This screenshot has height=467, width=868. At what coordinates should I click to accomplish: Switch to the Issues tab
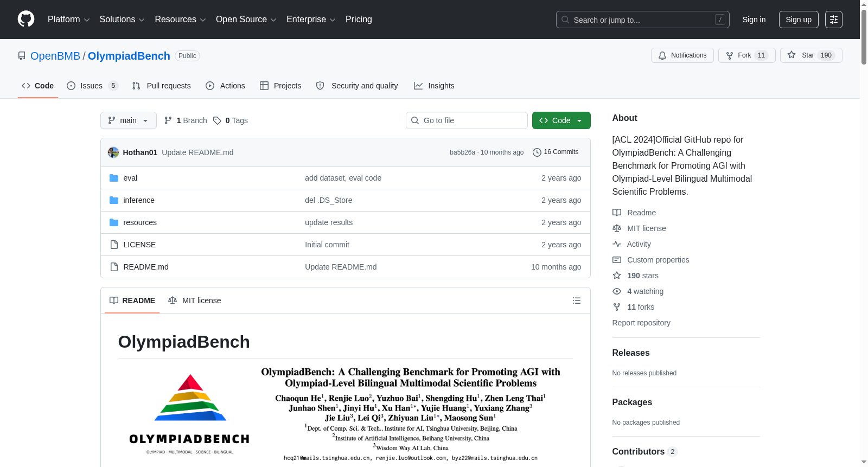coord(92,86)
